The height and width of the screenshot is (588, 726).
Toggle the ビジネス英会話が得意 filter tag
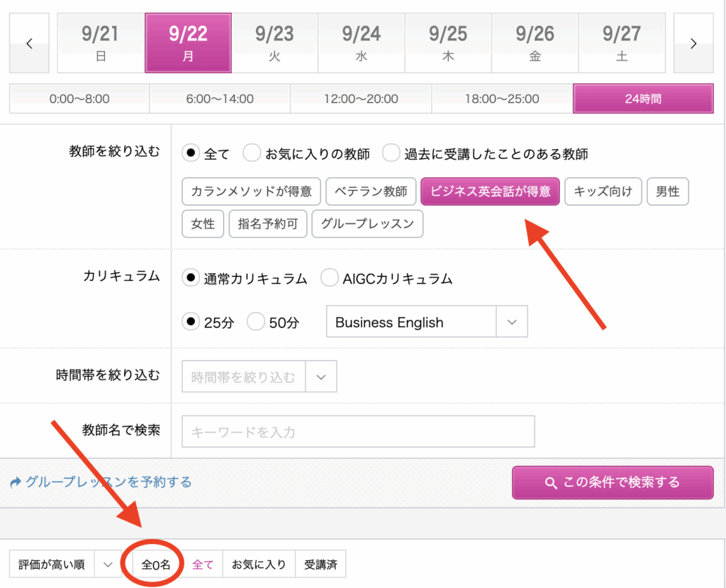(490, 192)
